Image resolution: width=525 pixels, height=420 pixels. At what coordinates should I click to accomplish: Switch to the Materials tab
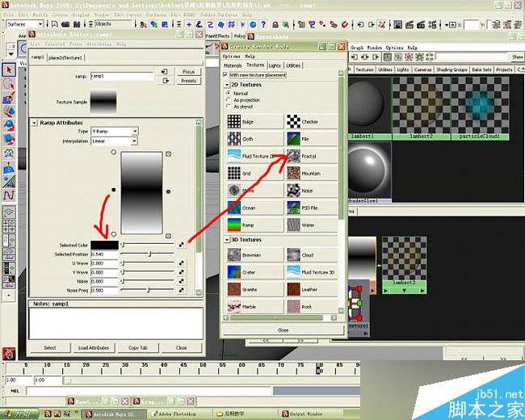coord(233,65)
